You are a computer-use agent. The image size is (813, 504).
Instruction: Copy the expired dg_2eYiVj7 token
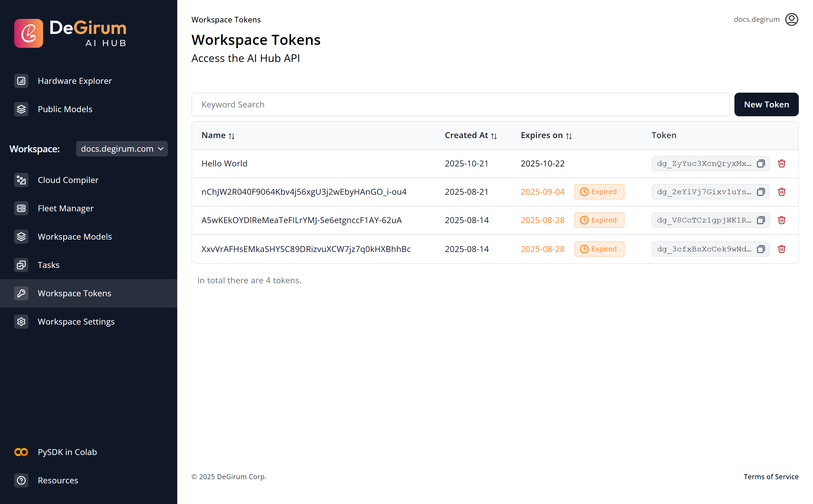[x=761, y=192]
